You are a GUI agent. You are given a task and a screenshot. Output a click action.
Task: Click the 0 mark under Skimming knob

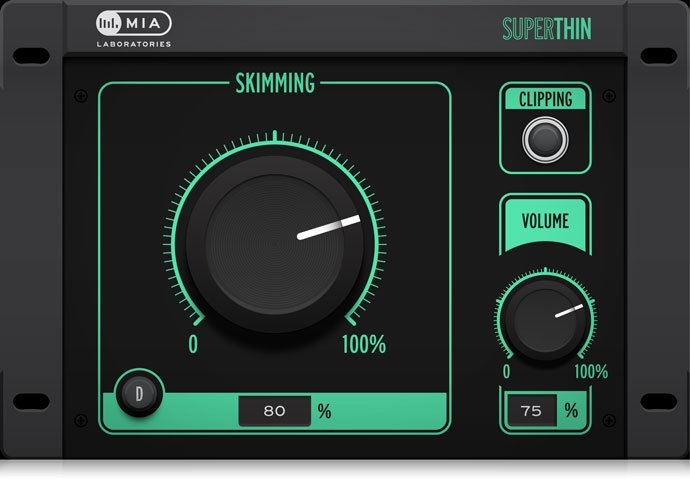click(193, 345)
